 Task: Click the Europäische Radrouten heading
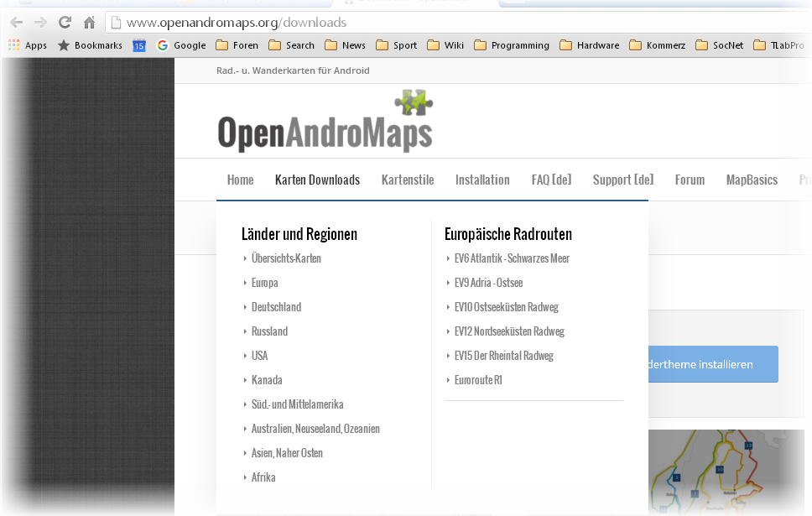508,234
